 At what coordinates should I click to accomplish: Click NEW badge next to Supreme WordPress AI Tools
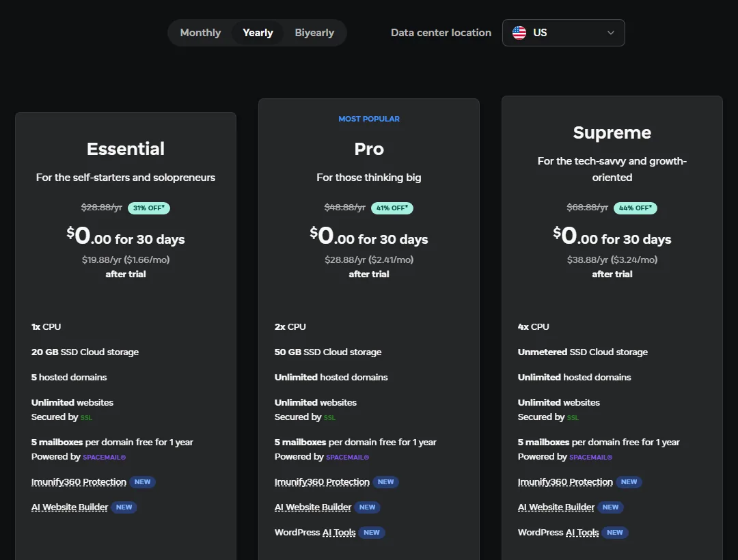coord(615,533)
